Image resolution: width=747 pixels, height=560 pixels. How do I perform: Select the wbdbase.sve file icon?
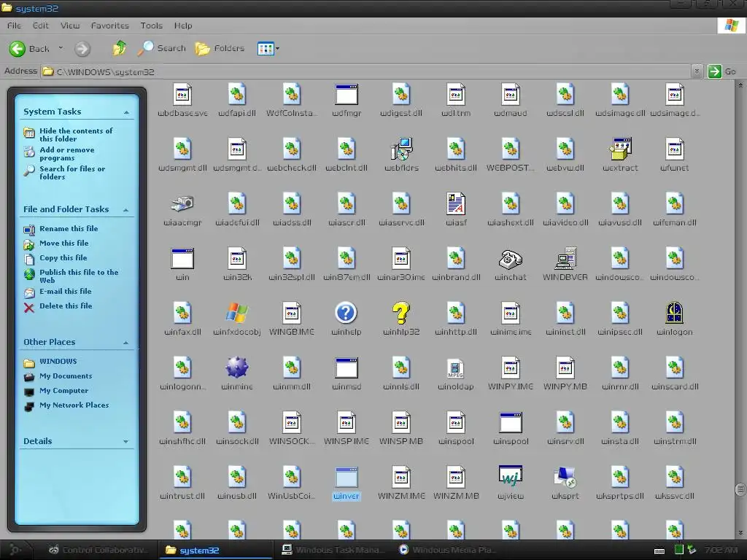point(182,94)
